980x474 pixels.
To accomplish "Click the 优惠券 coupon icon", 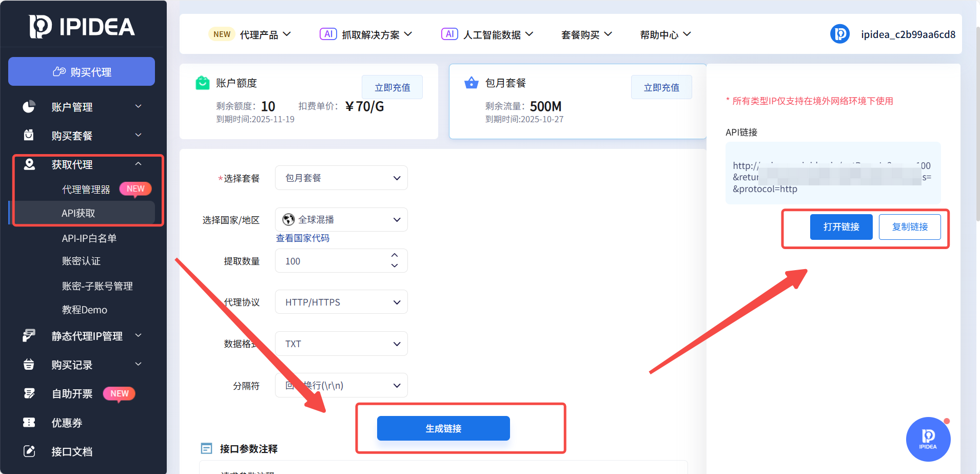I will [29, 422].
